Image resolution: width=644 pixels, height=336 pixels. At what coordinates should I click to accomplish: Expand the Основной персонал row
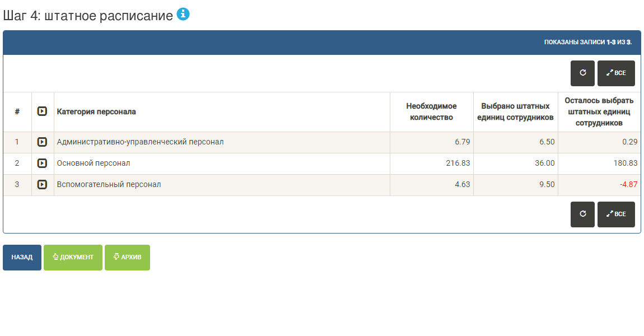click(x=42, y=164)
